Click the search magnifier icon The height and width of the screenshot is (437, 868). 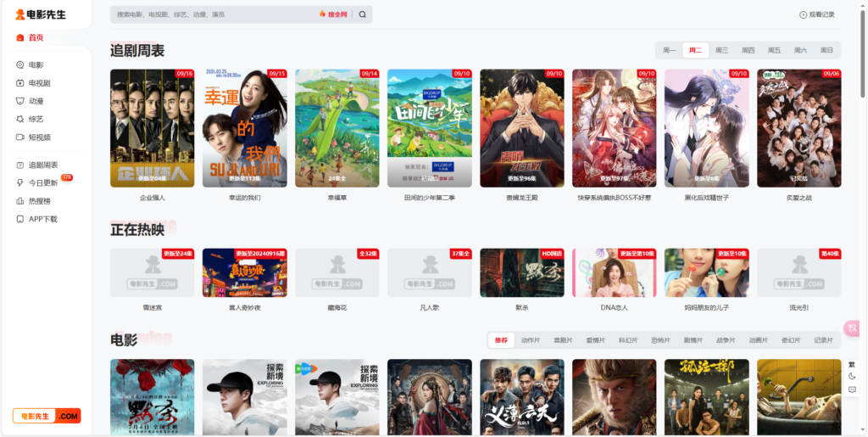[363, 14]
